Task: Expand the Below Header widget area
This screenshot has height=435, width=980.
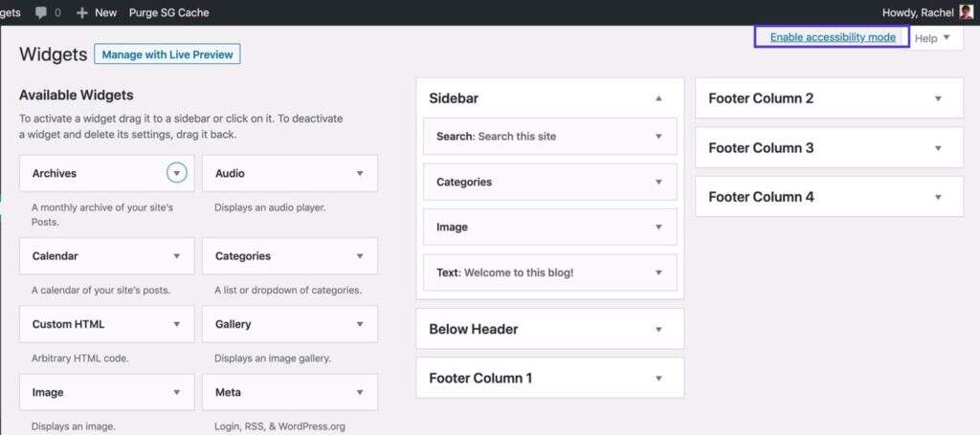Action: (x=658, y=329)
